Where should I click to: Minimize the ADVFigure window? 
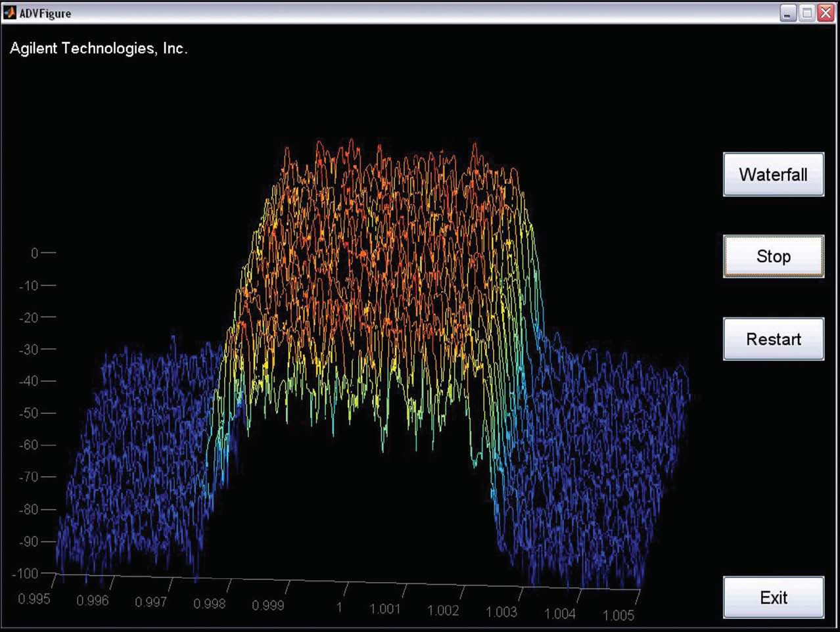787,13
